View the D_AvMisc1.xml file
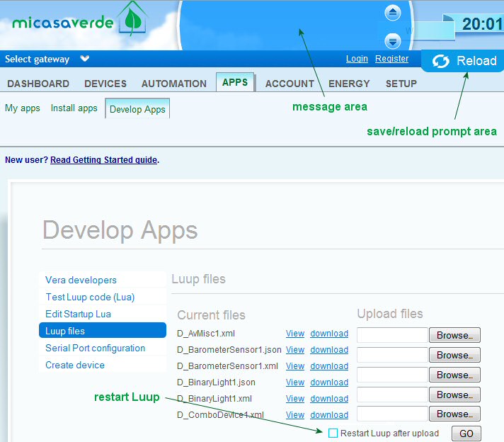 295,334
